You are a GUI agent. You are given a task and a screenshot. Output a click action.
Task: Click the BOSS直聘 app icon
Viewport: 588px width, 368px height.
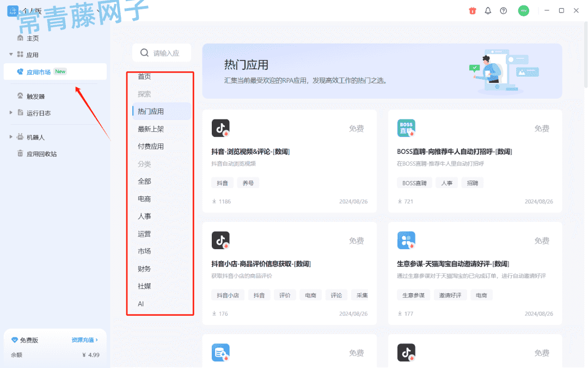click(406, 128)
